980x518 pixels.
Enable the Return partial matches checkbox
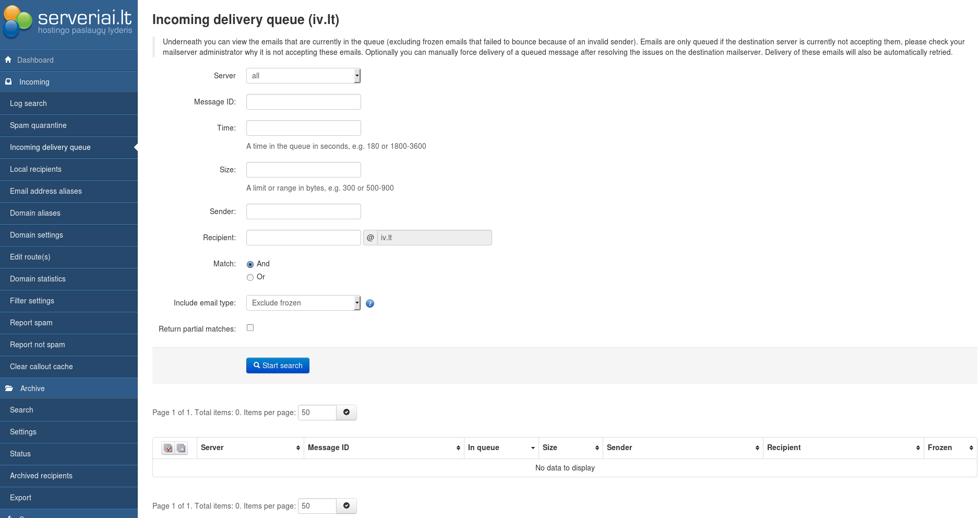click(250, 328)
